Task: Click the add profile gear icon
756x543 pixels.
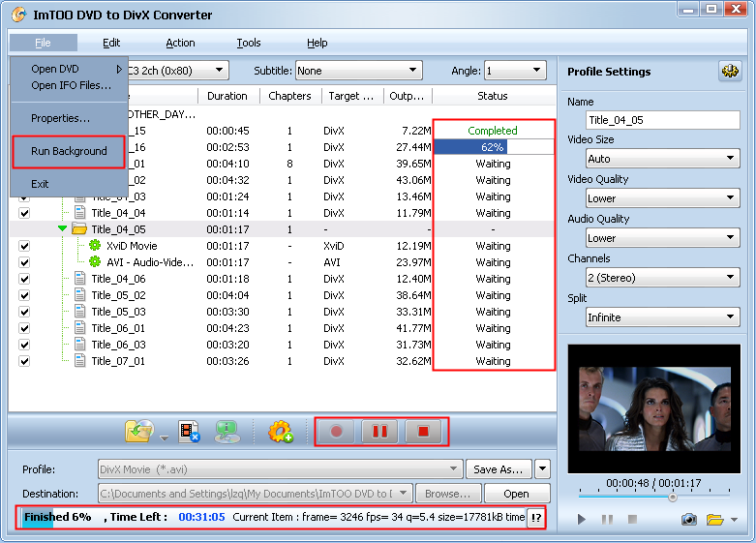Action: [x=281, y=432]
